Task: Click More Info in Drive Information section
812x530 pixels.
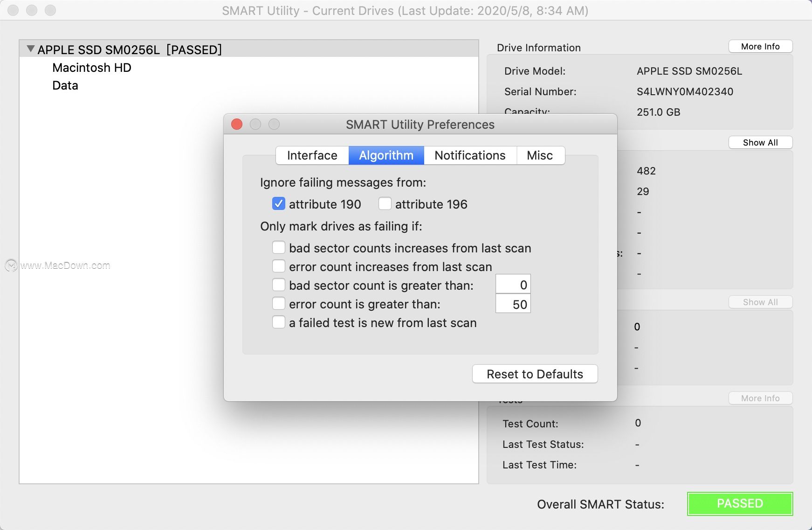Action: [760, 47]
